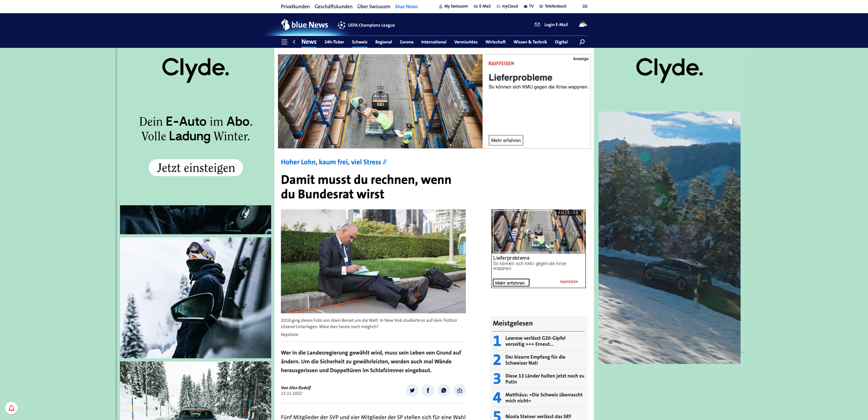This screenshot has height=420, width=868.
Task: Share article on Twitter
Action: [x=412, y=390]
